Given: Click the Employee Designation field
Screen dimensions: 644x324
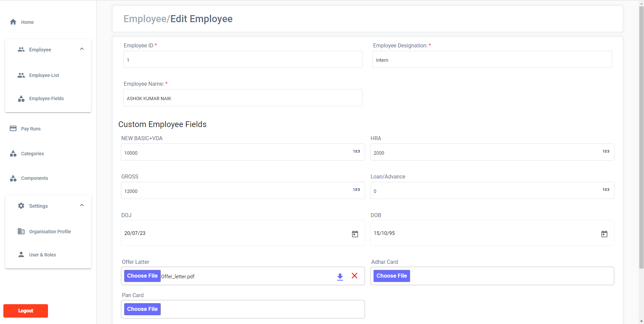Looking at the screenshot, I should point(492,60).
